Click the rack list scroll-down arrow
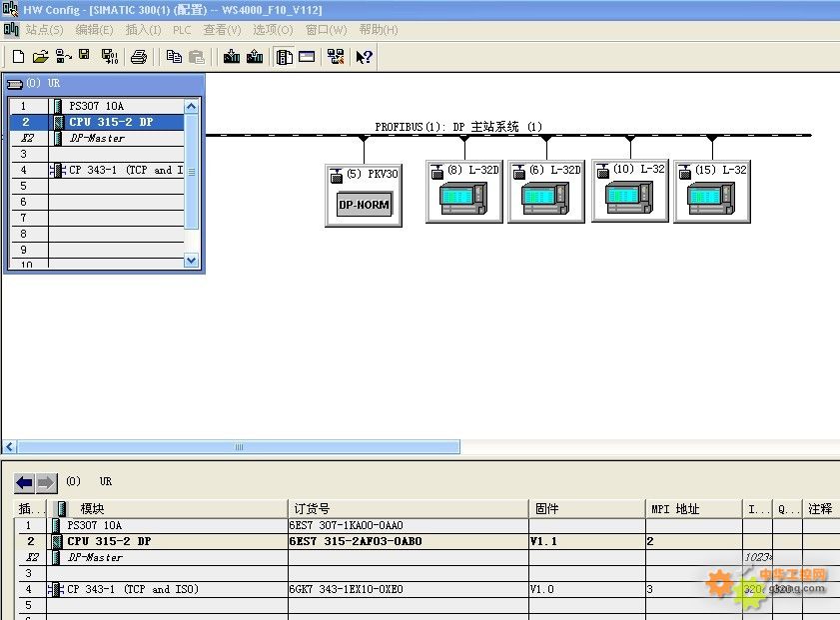 192,261
